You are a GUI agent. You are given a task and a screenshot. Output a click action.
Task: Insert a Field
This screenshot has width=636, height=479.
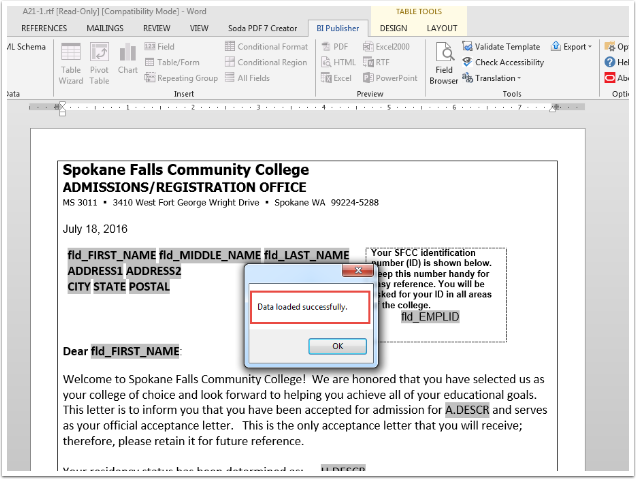[159, 47]
